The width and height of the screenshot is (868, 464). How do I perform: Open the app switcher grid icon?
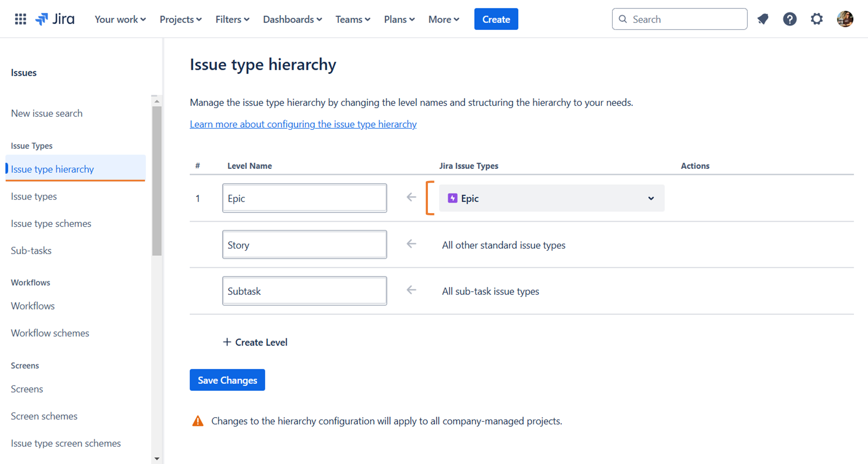20,19
